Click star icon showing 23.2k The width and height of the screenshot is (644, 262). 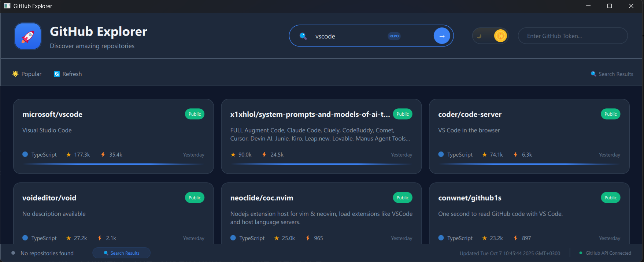[x=485, y=238]
